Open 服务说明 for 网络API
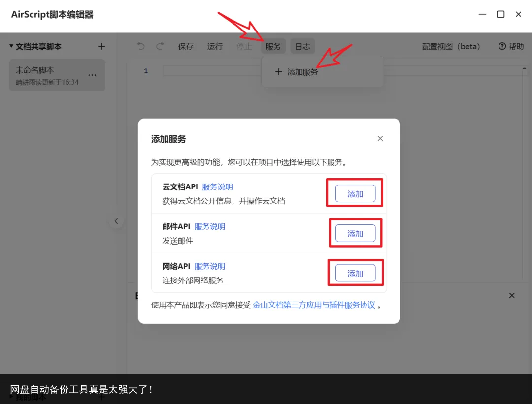The height and width of the screenshot is (404, 532). tap(210, 266)
